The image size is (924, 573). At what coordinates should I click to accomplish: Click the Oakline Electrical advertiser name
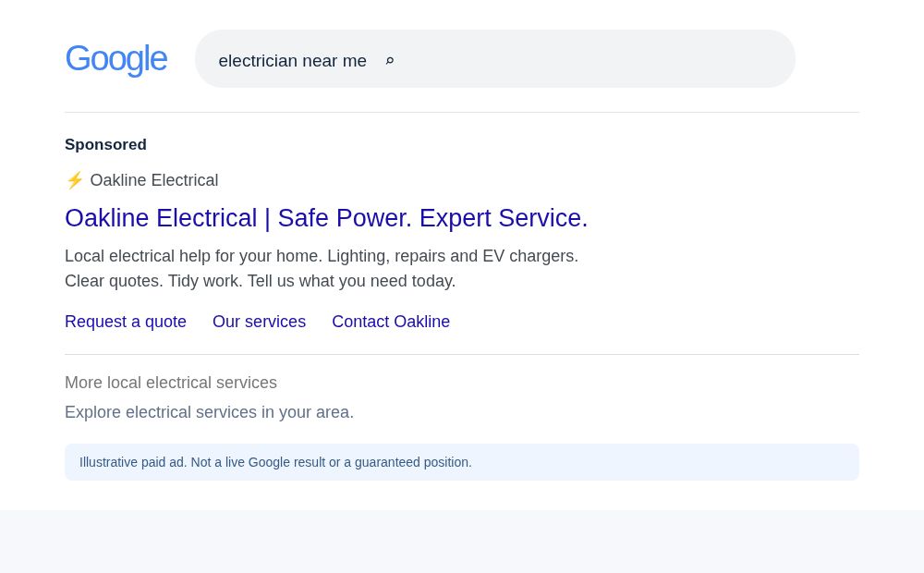click(x=153, y=180)
